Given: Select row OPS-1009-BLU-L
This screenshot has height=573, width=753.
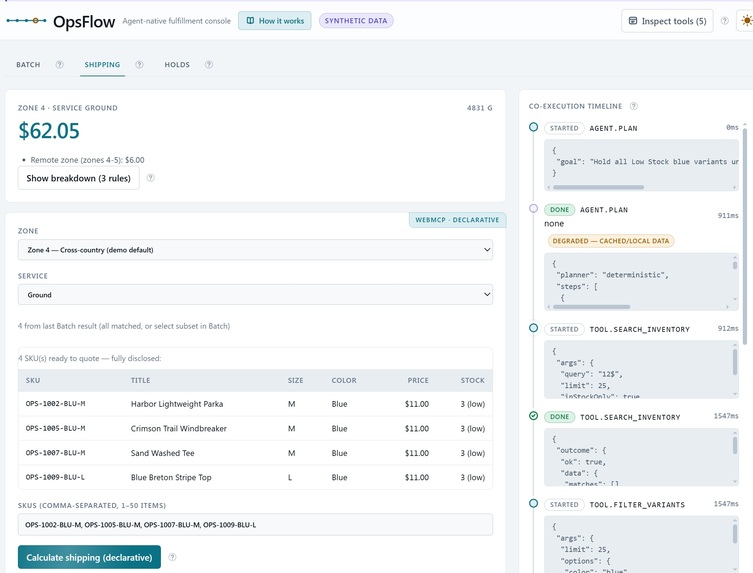Looking at the screenshot, I should coord(255,477).
